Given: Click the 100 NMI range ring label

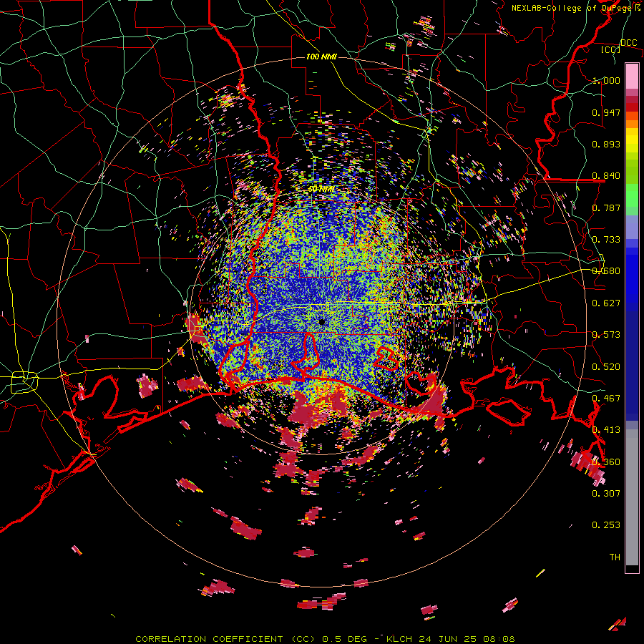Looking at the screenshot, I should click(321, 57).
